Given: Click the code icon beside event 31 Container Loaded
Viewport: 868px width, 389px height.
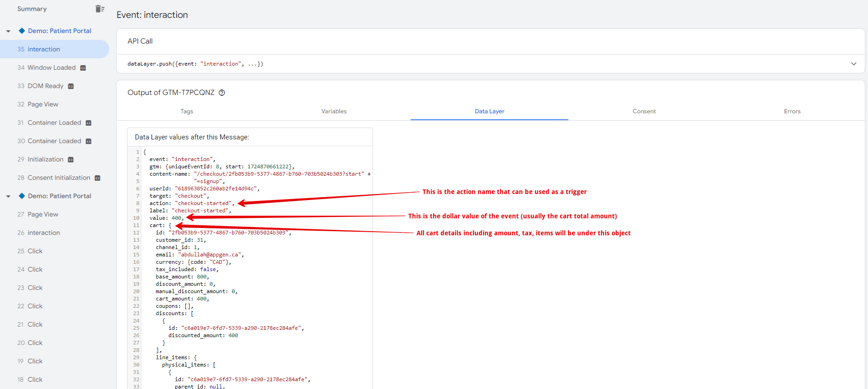Looking at the screenshot, I should pos(89,123).
